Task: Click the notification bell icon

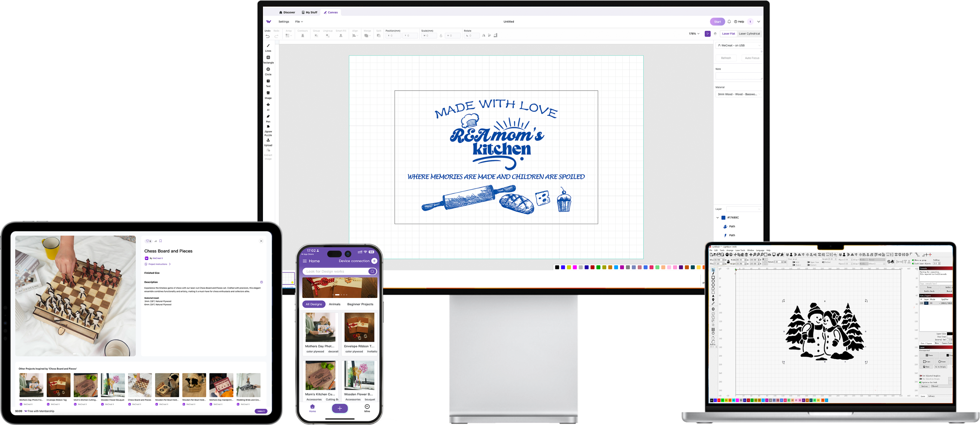Action: click(729, 22)
